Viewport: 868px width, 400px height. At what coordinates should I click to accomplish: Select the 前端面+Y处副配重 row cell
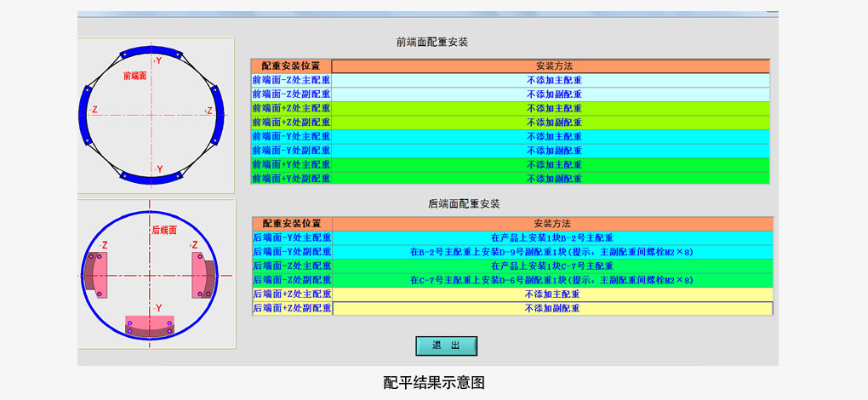pos(291,179)
